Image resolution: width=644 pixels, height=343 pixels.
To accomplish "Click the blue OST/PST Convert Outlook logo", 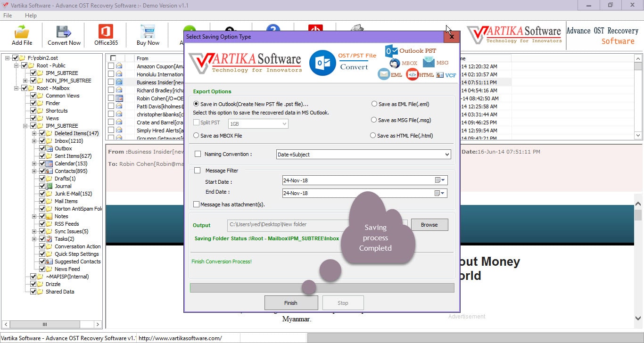I will coord(322,63).
